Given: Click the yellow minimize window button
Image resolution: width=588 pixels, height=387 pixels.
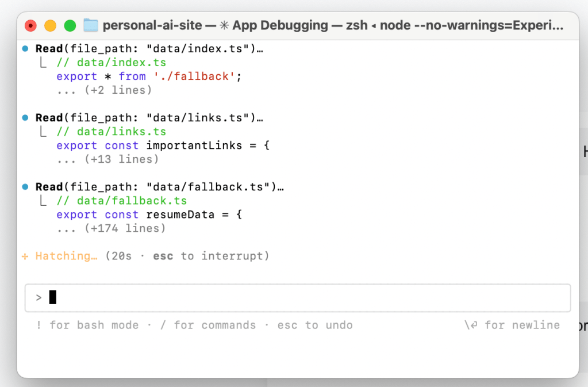Looking at the screenshot, I should click(x=50, y=25).
